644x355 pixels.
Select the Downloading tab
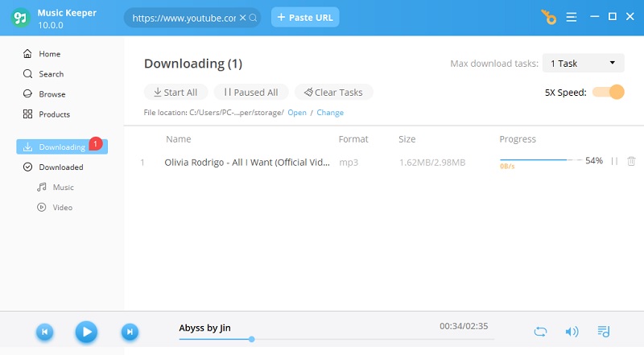(x=62, y=147)
